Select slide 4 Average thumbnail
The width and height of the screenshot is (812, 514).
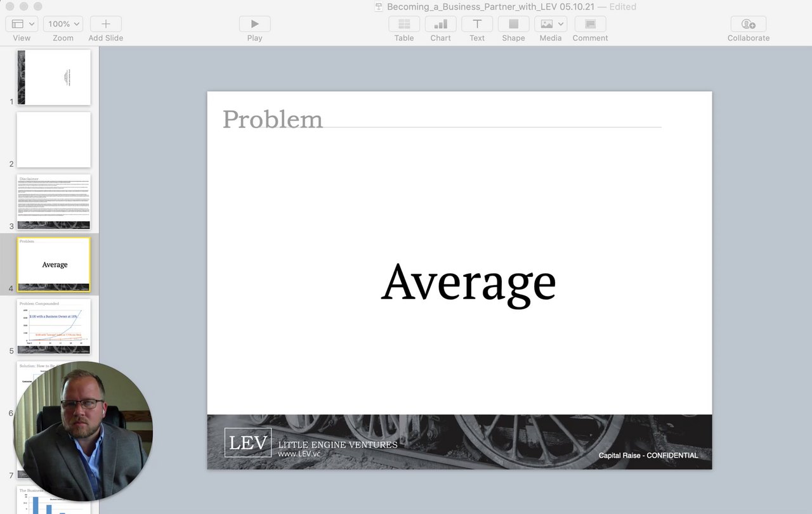[x=54, y=264]
